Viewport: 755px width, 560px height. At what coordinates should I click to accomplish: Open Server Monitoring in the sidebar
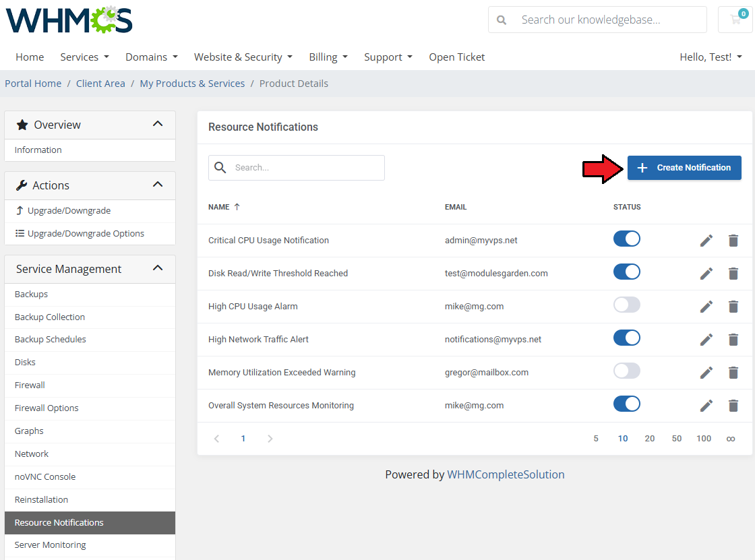click(x=90, y=545)
